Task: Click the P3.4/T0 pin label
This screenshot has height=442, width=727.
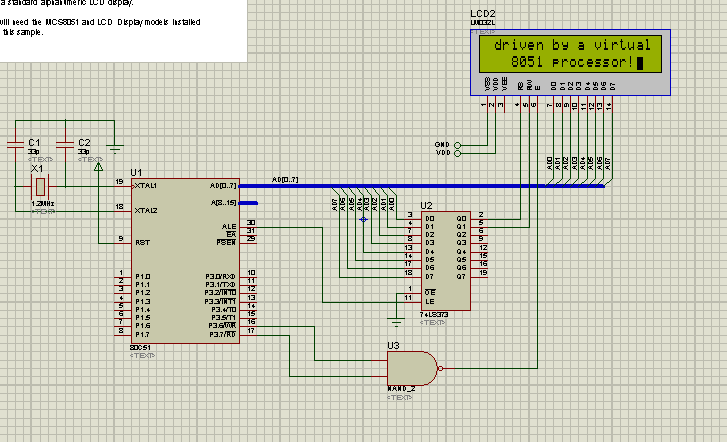Action: pos(224,309)
